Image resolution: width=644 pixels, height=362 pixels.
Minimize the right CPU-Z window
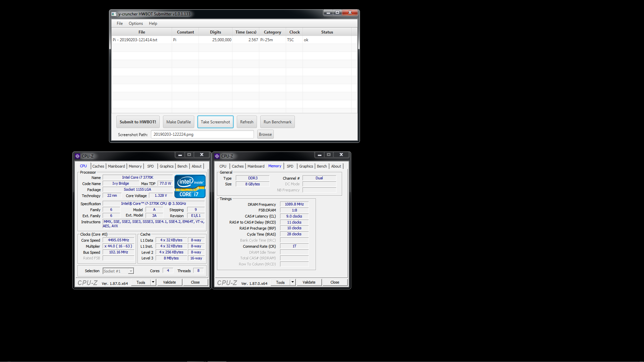tap(320, 155)
